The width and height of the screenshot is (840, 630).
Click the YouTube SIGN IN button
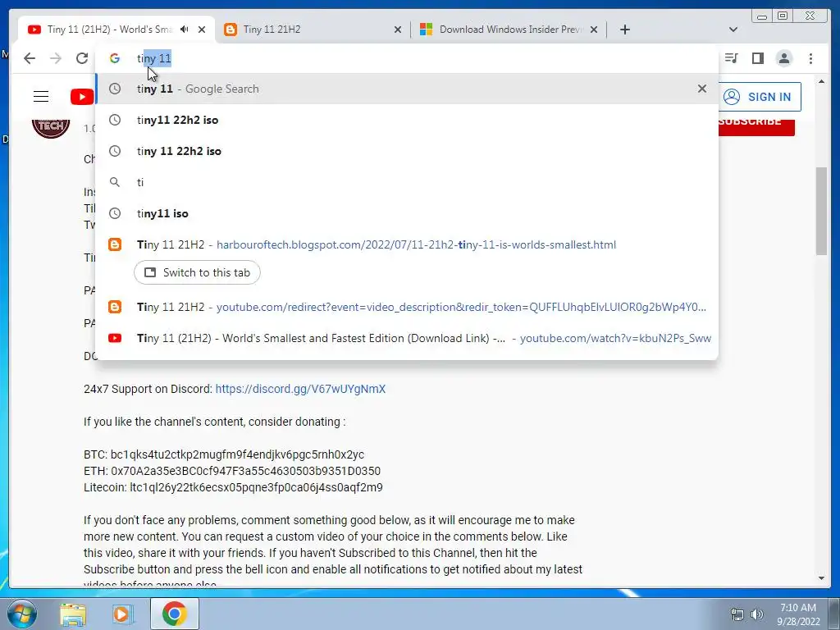[760, 97]
